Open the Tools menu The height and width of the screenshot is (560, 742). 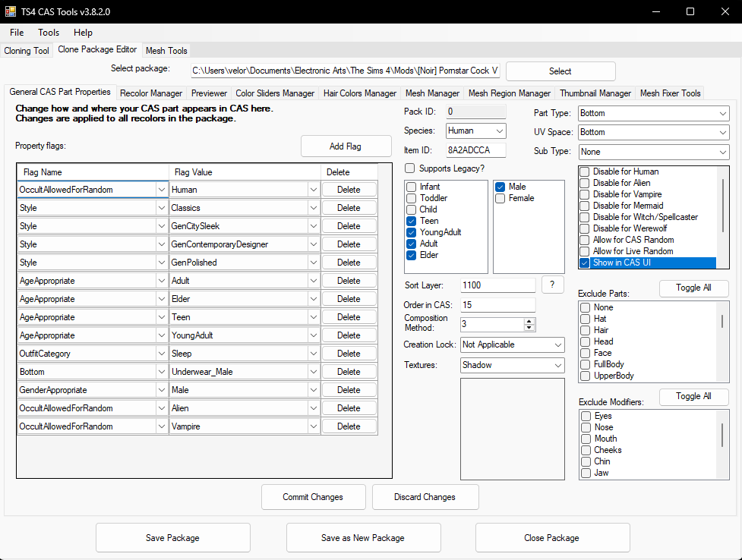tap(49, 32)
